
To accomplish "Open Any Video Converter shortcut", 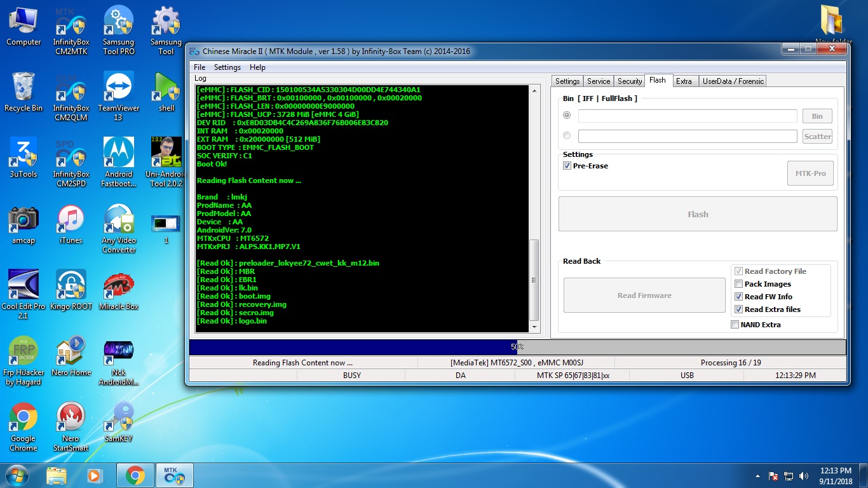I will (x=119, y=229).
